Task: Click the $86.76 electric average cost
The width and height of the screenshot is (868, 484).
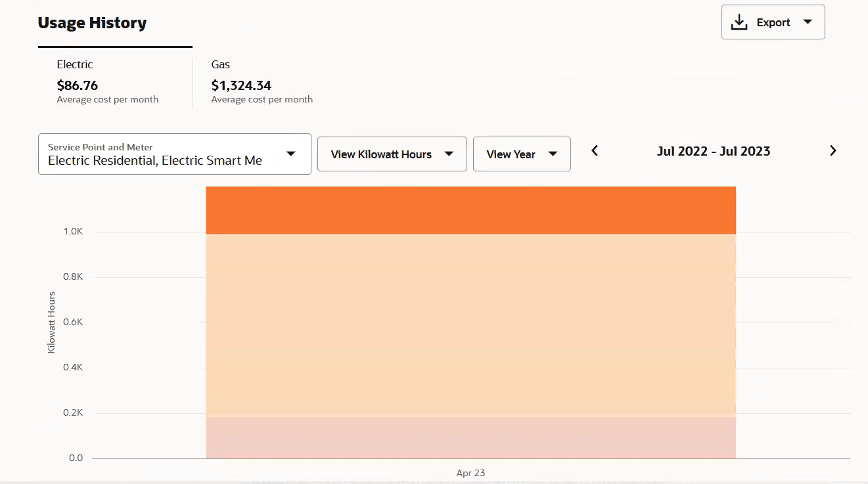Action: [x=78, y=85]
